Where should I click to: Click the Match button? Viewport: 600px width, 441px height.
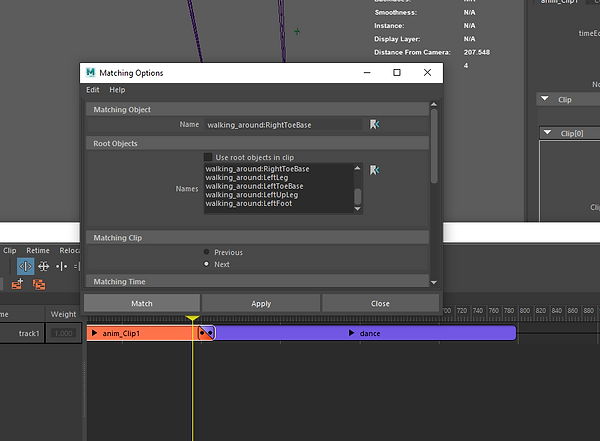pos(142,304)
